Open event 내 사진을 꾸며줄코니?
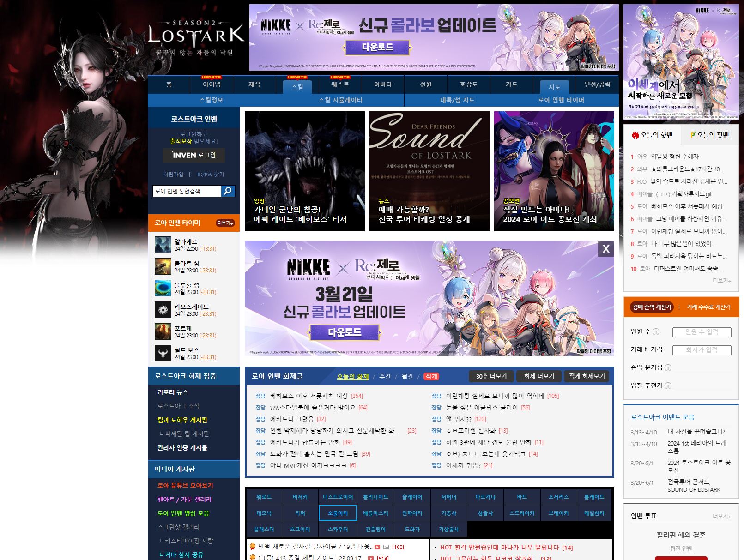Image resolution: width=744 pixels, height=560 pixels. pos(696,432)
